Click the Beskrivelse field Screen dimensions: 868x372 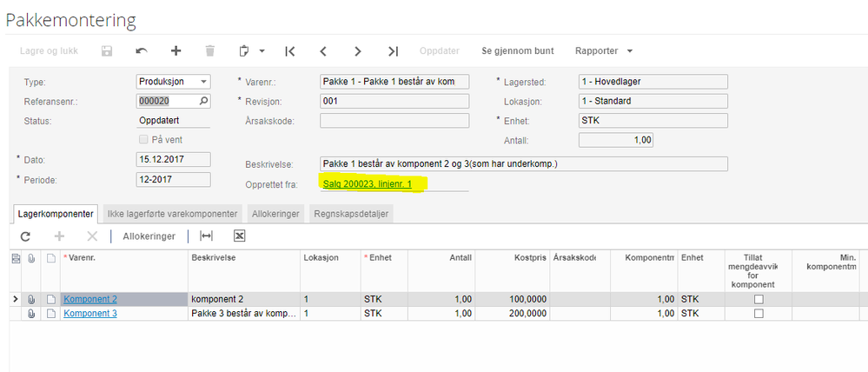point(524,164)
